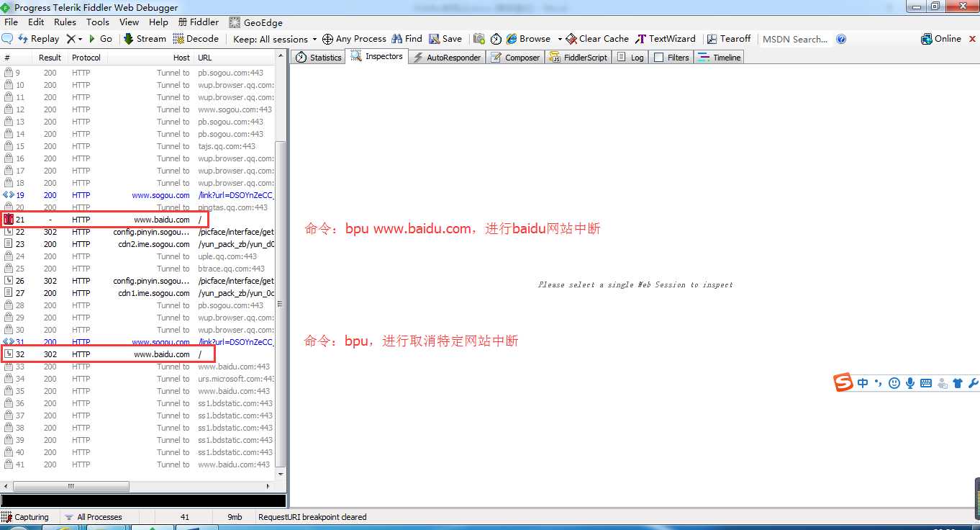The height and width of the screenshot is (530, 980).
Task: Open the Edit menu
Action: [x=36, y=22]
